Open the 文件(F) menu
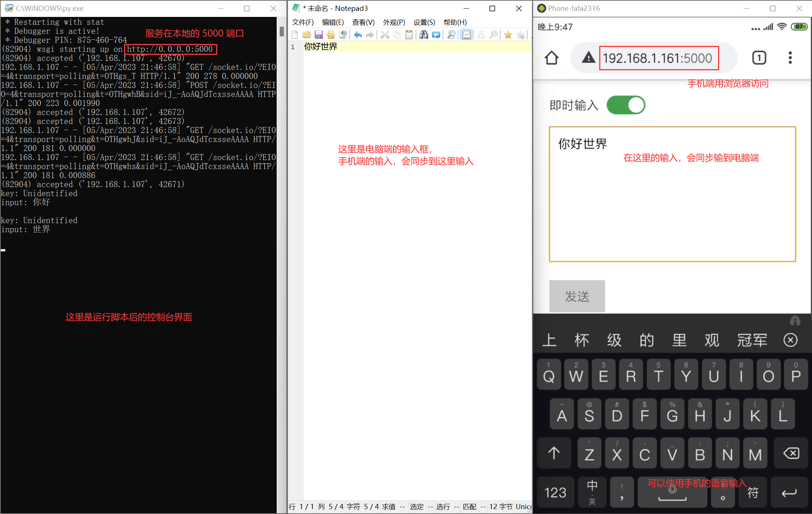812x514 pixels. tap(303, 22)
